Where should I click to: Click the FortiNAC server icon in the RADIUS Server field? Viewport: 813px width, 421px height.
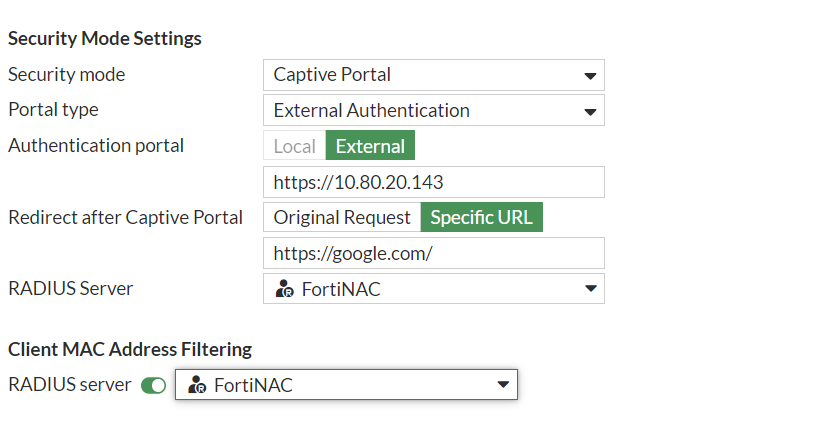pos(284,290)
